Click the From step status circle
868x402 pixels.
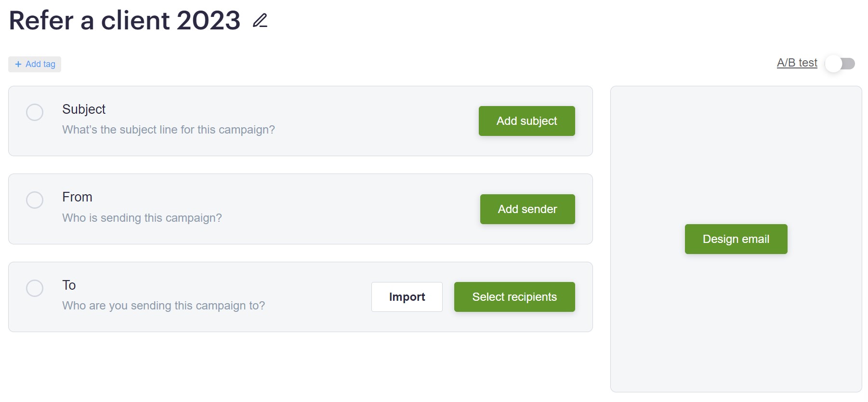click(35, 200)
